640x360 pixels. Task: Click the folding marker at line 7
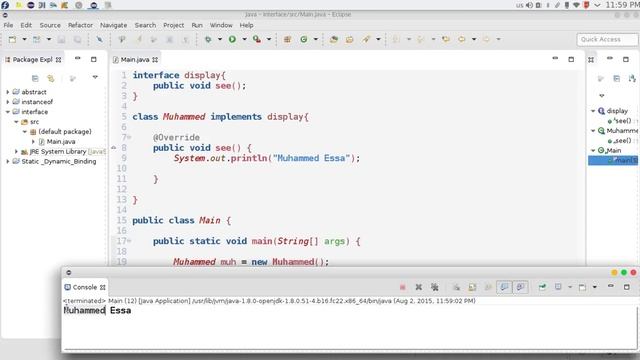[129, 138]
